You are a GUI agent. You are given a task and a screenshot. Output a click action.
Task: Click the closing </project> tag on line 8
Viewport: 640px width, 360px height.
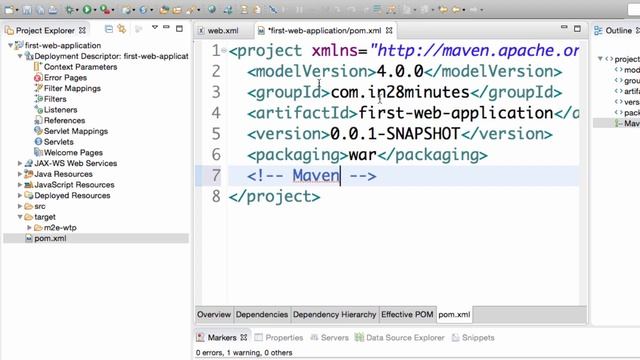click(274, 197)
